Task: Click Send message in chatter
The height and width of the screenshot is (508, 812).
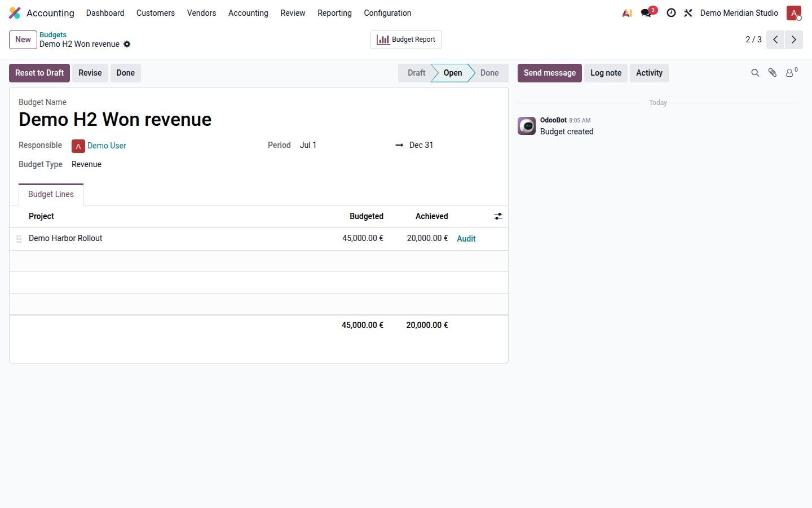Action: (x=550, y=73)
